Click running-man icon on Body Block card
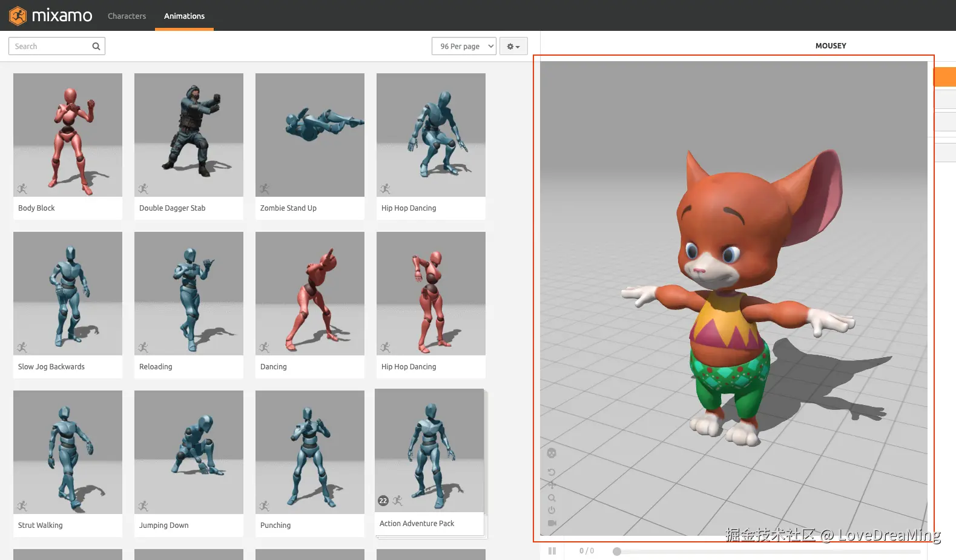The height and width of the screenshot is (560, 956). tap(22, 189)
